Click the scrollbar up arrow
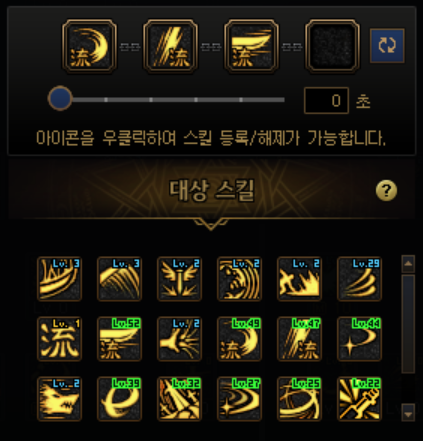Image resolution: width=423 pixels, height=441 pixels. (408, 264)
